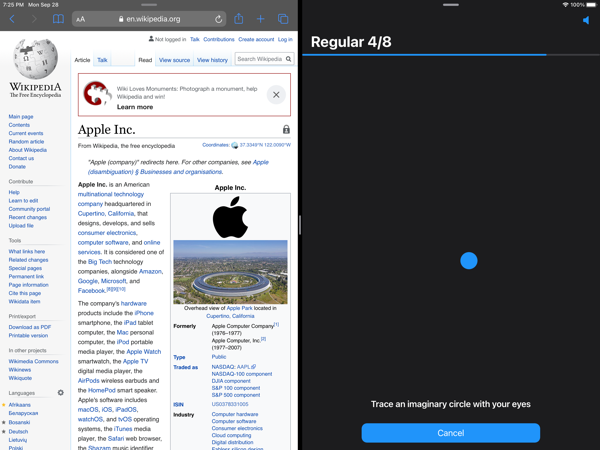Open Recent changes link

28,217
